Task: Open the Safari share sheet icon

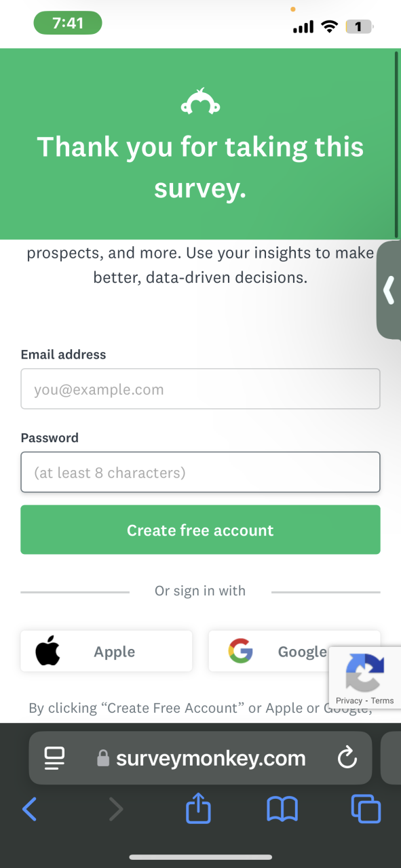Action: click(198, 808)
